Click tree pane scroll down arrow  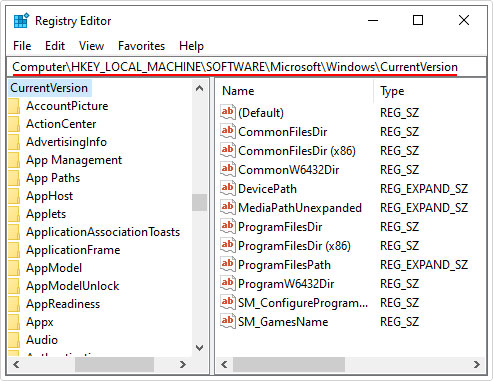click(x=199, y=348)
